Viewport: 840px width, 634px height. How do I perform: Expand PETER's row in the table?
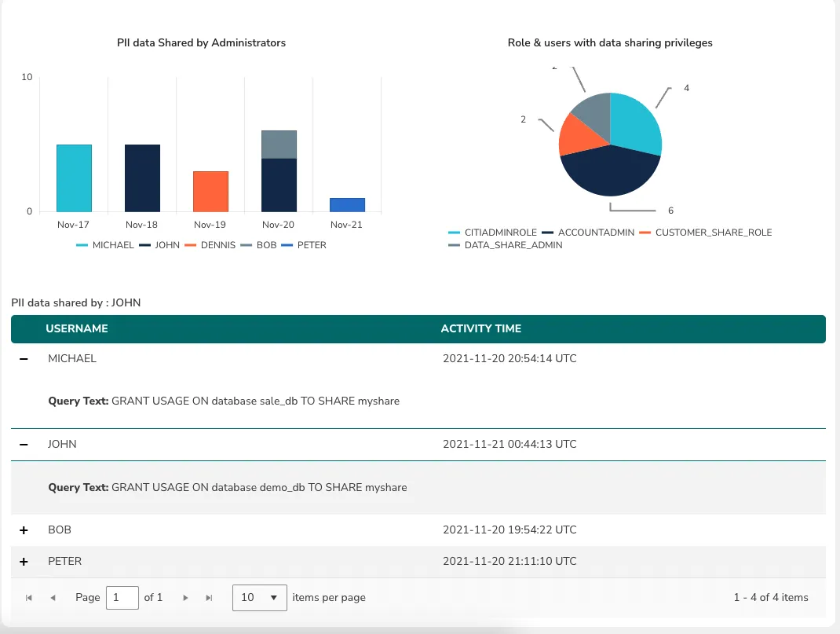click(23, 561)
